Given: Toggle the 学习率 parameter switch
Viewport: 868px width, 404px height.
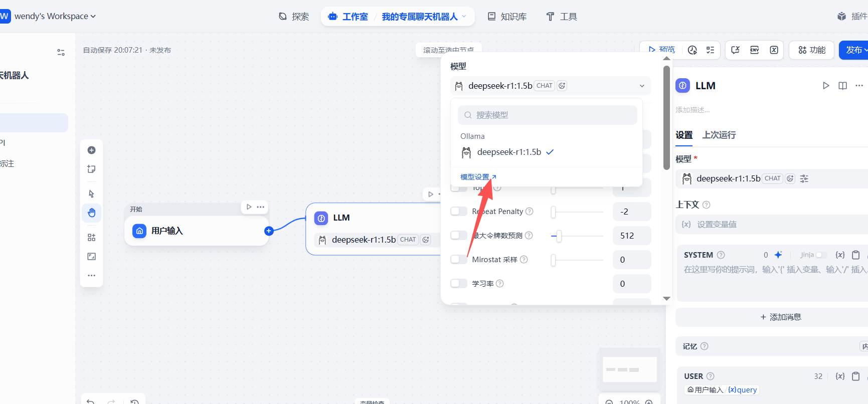Looking at the screenshot, I should point(459,284).
